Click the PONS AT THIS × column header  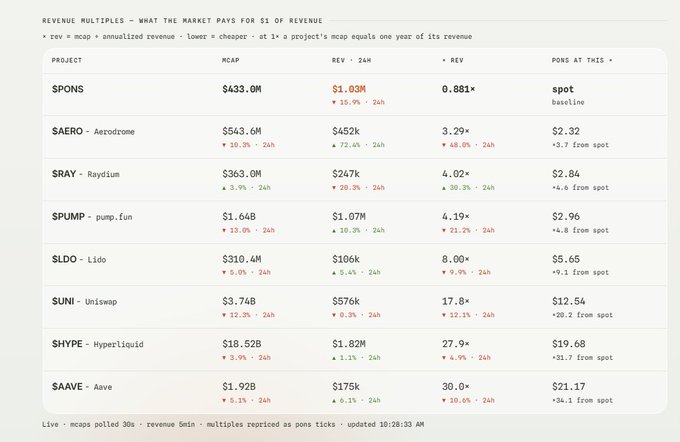point(582,60)
